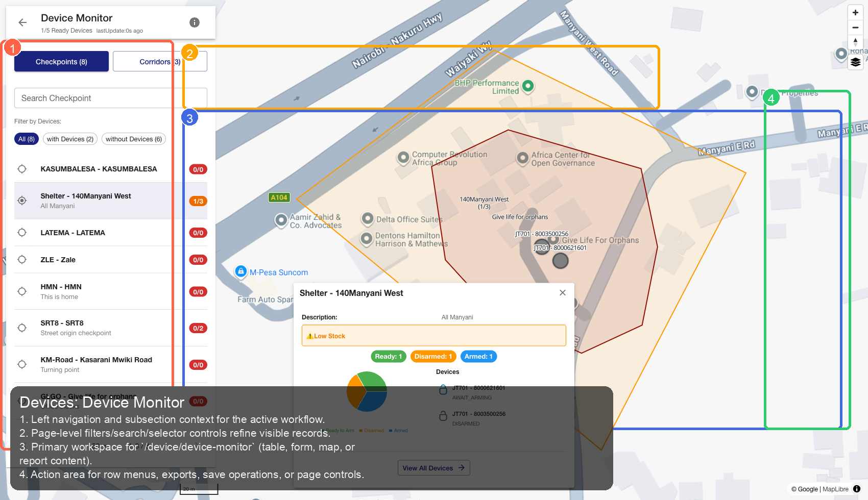Select device JT701 - 8000621601 in popup
The image size is (868, 500).
pyautogui.click(x=478, y=388)
